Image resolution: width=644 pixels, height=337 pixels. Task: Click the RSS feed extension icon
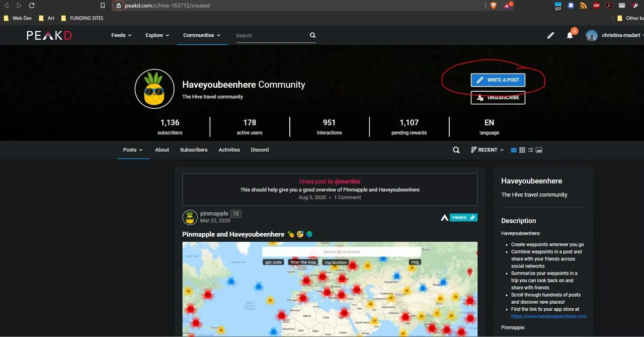pos(584,6)
